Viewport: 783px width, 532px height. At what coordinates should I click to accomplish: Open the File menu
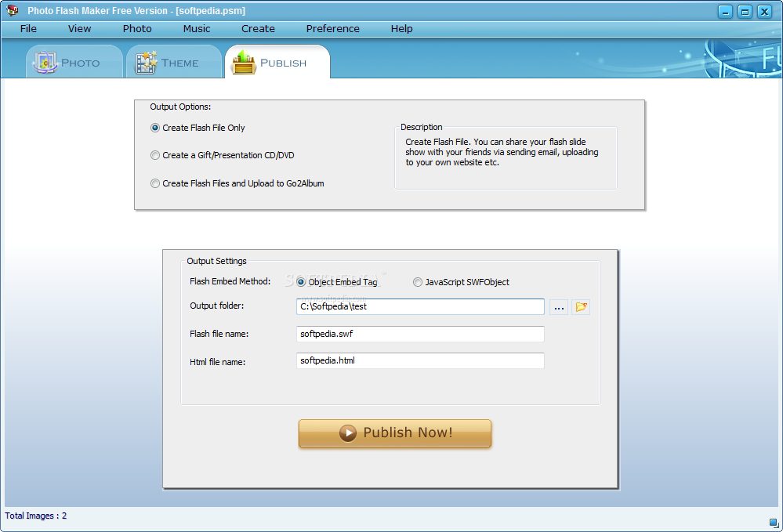[28, 29]
